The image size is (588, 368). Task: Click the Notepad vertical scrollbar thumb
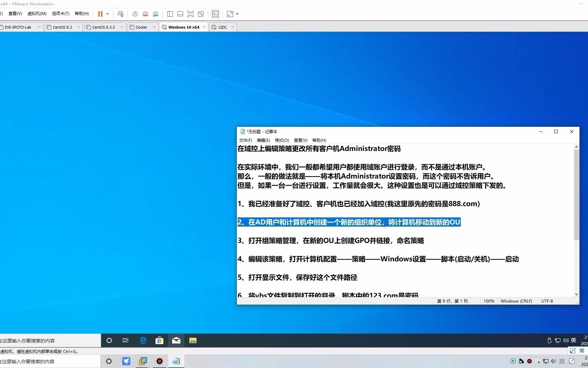click(x=576, y=195)
